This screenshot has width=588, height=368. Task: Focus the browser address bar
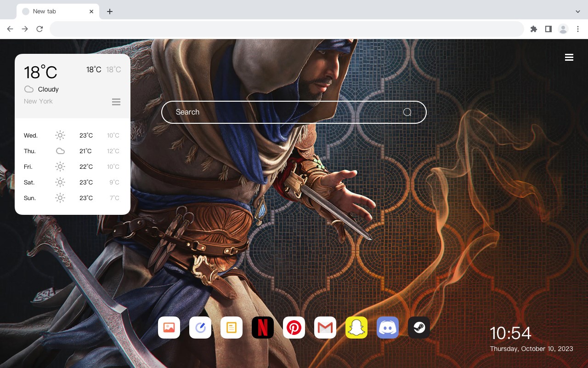click(287, 29)
